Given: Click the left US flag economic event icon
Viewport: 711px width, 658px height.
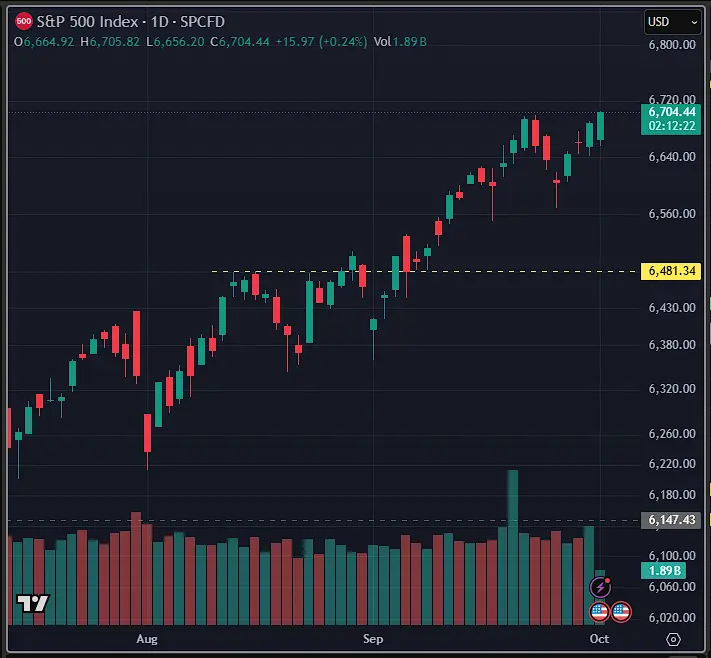Looking at the screenshot, I should click(599, 612).
